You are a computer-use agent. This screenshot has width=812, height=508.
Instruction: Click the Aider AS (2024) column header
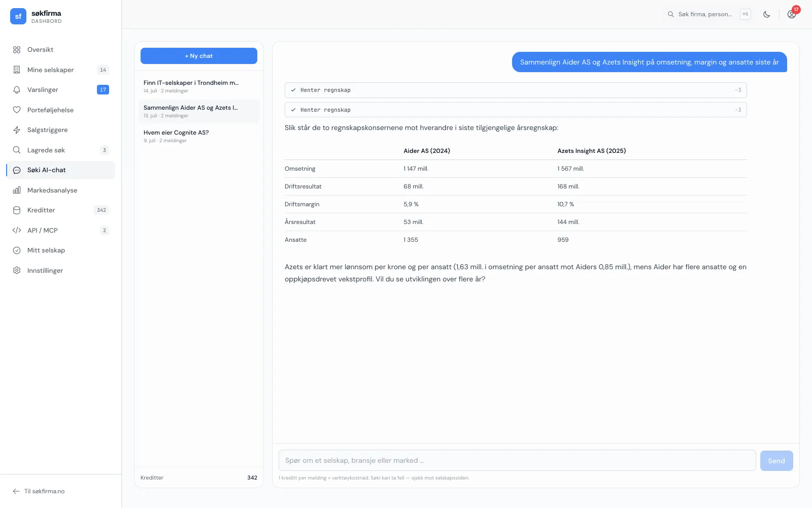coord(427,151)
